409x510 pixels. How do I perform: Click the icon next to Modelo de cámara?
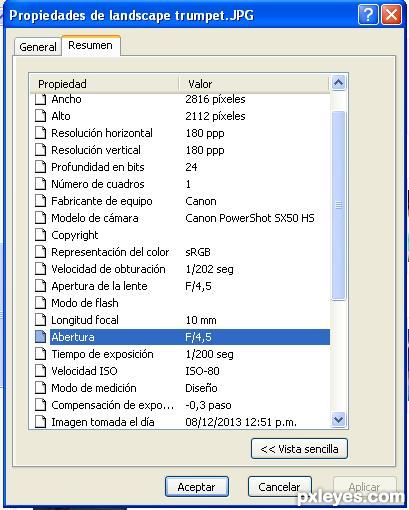(x=40, y=218)
